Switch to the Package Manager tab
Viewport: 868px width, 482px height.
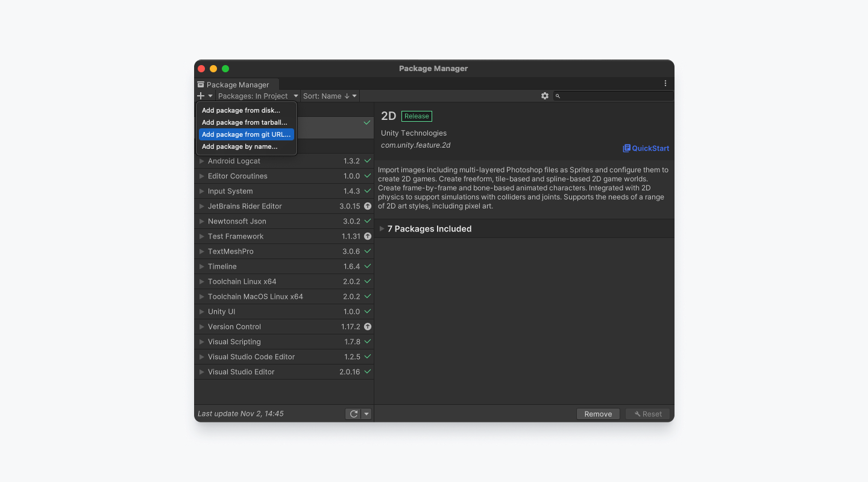point(236,84)
